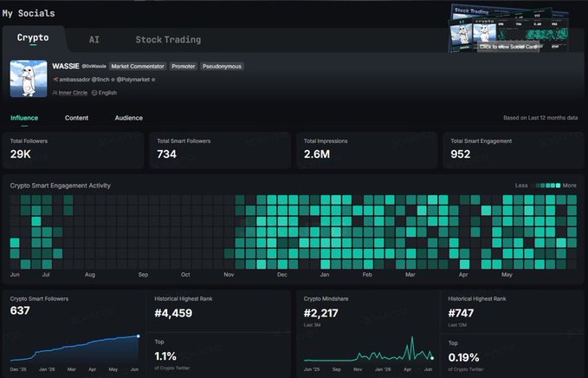This screenshot has width=588, height=378.
Task: Click the Promoter tag
Action: [x=184, y=67]
